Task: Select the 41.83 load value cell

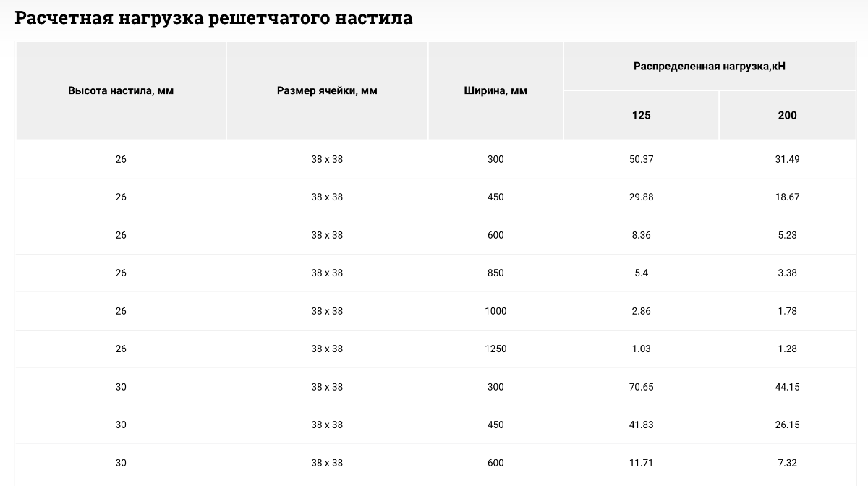Action: [x=641, y=425]
